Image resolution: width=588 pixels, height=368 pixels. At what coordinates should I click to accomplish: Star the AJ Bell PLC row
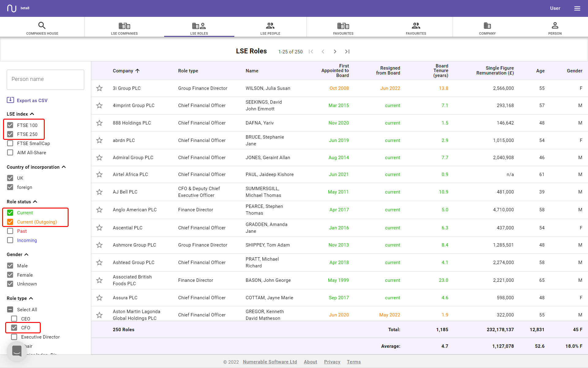[x=100, y=192]
